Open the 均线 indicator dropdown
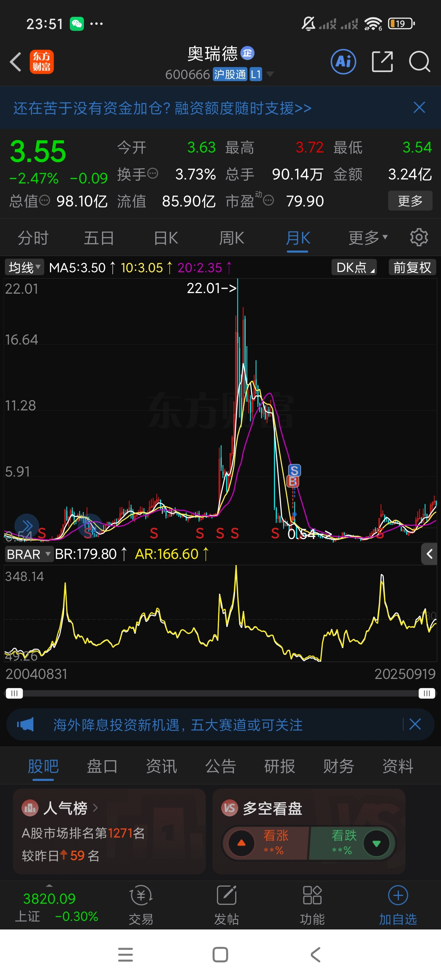Screen dimensions: 441x980 coord(24,267)
